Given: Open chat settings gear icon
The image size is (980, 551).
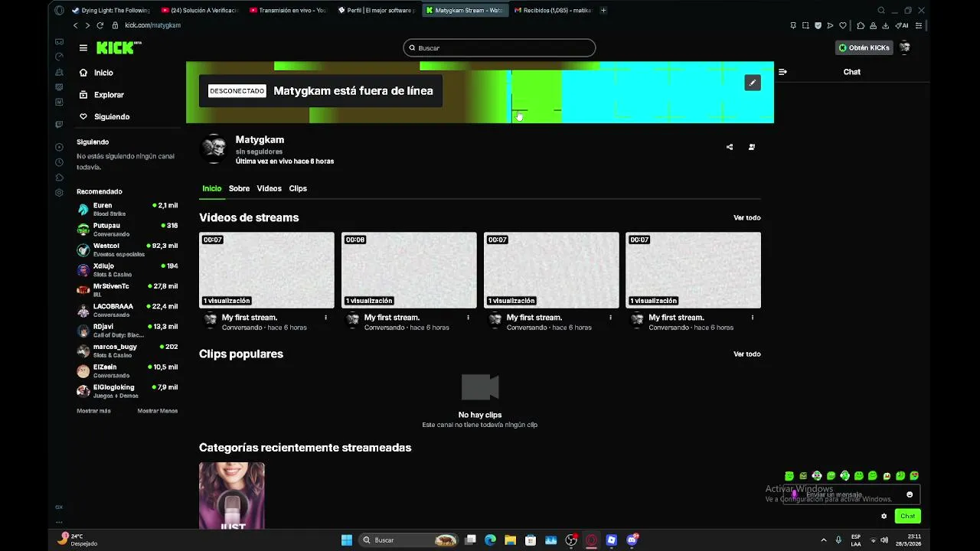Looking at the screenshot, I should pos(884,517).
